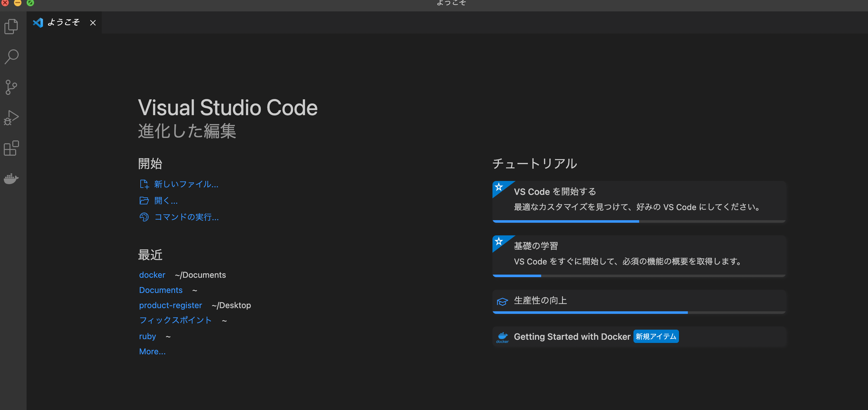Open the Source Control view icon
This screenshot has height=410, width=868.
tap(11, 87)
